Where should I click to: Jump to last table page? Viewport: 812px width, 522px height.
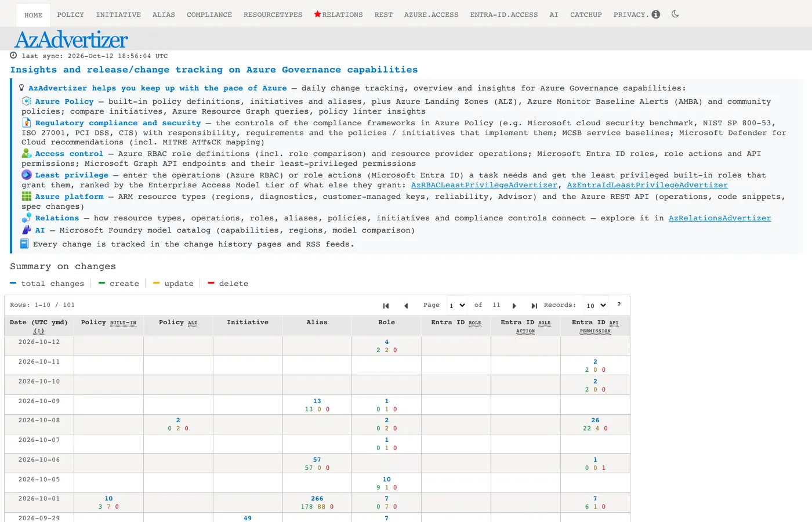coord(534,306)
